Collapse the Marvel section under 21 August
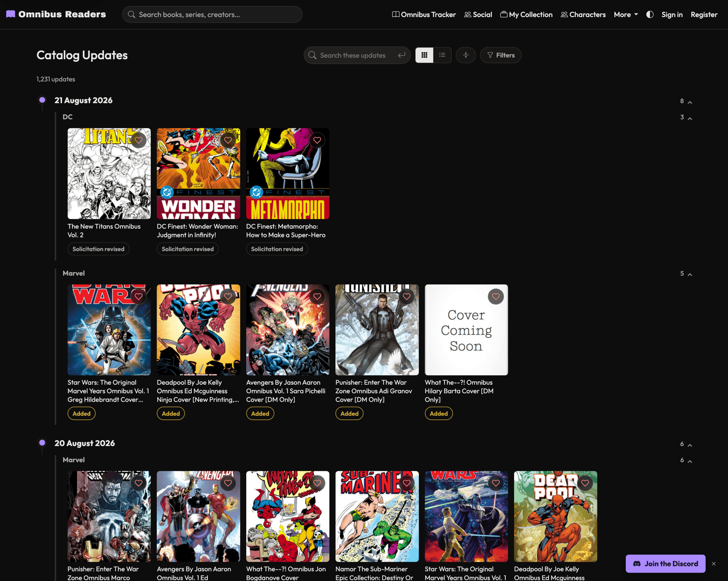This screenshot has width=728, height=581. (690, 274)
